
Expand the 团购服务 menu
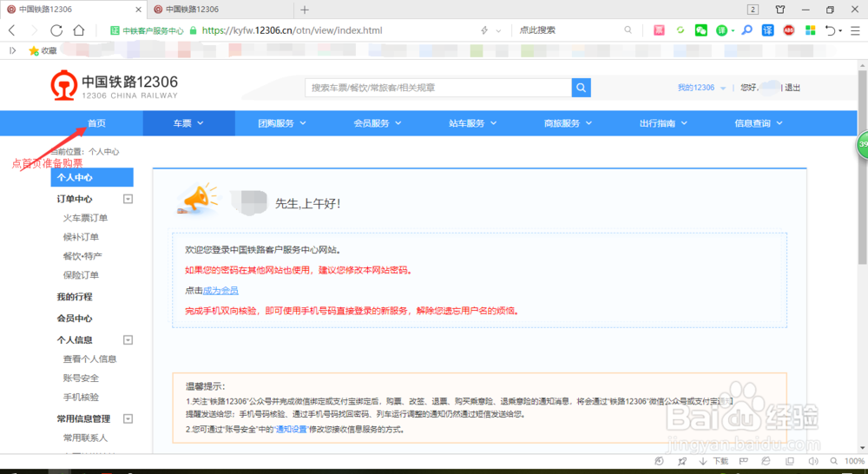(x=282, y=123)
